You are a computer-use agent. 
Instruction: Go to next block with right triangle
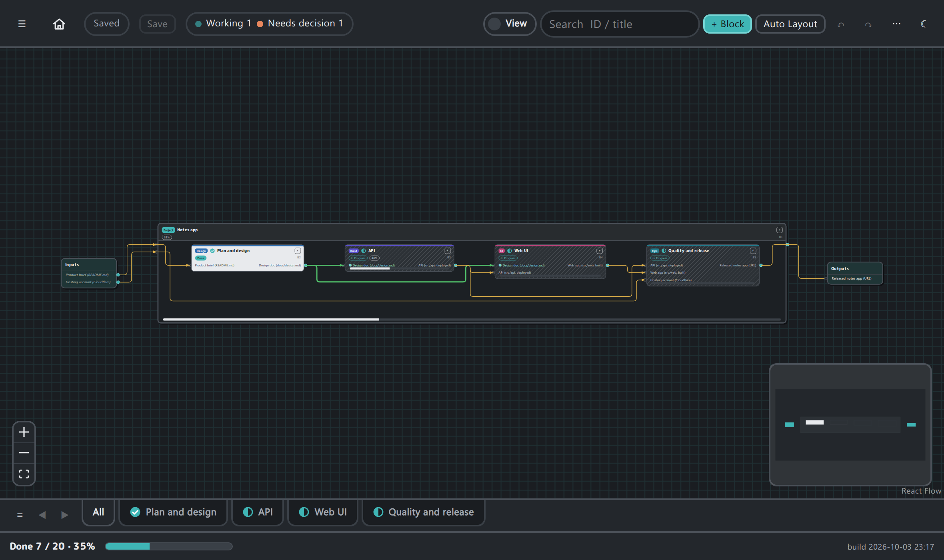[x=64, y=515]
